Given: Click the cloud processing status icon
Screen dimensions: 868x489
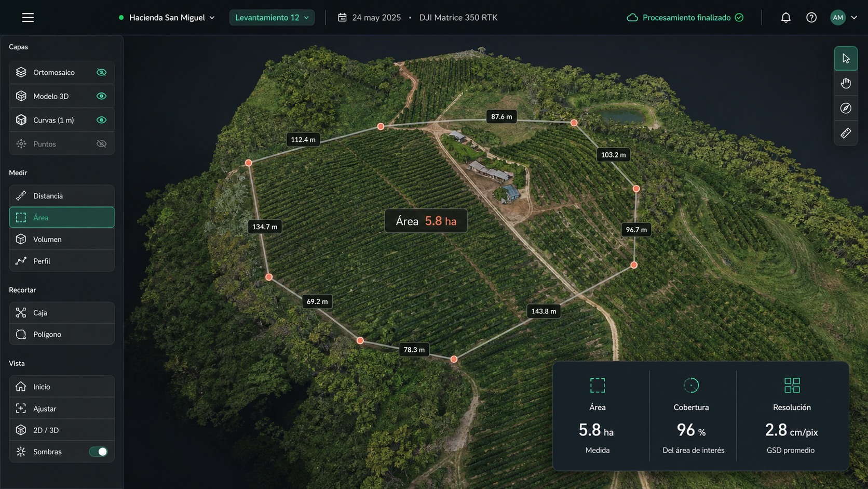Looking at the screenshot, I should pyautogui.click(x=632, y=18).
